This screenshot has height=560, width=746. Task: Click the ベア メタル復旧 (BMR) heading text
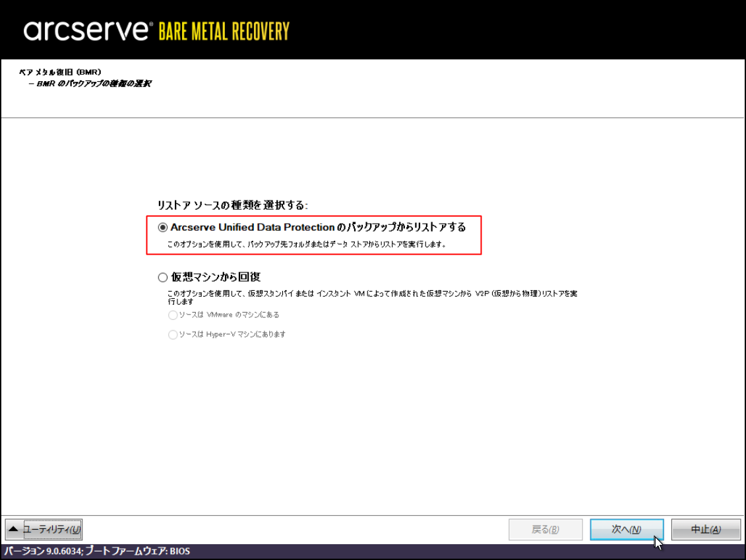(60, 72)
